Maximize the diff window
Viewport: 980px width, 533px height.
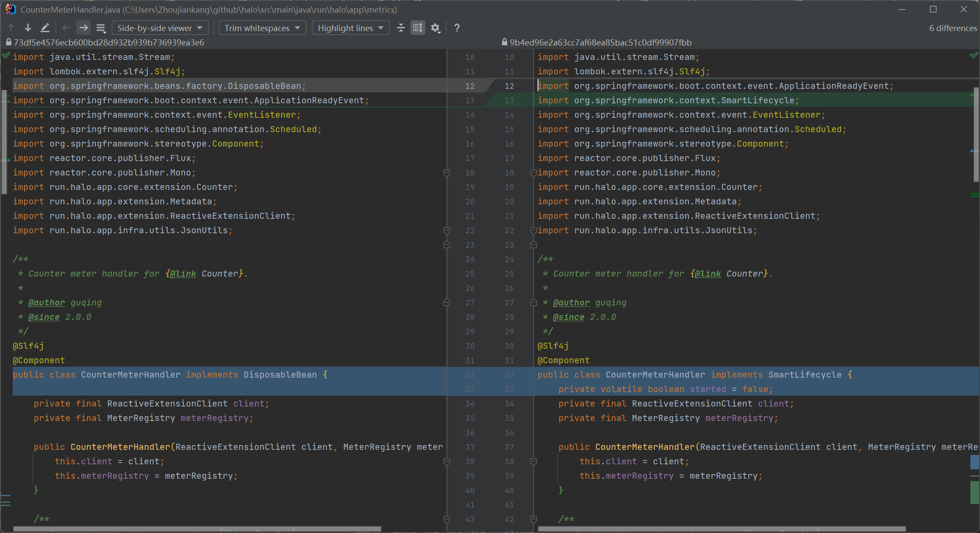(x=933, y=9)
